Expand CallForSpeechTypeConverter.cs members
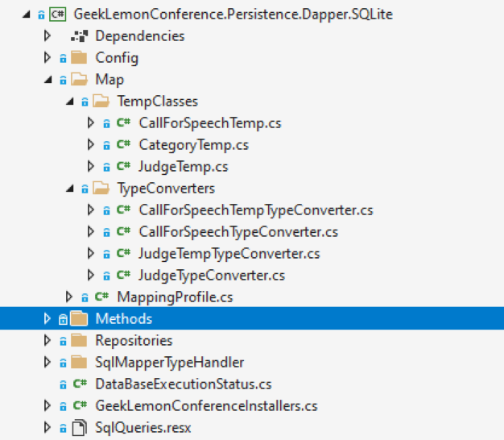Screen dimensions: 504x440 coord(91,231)
